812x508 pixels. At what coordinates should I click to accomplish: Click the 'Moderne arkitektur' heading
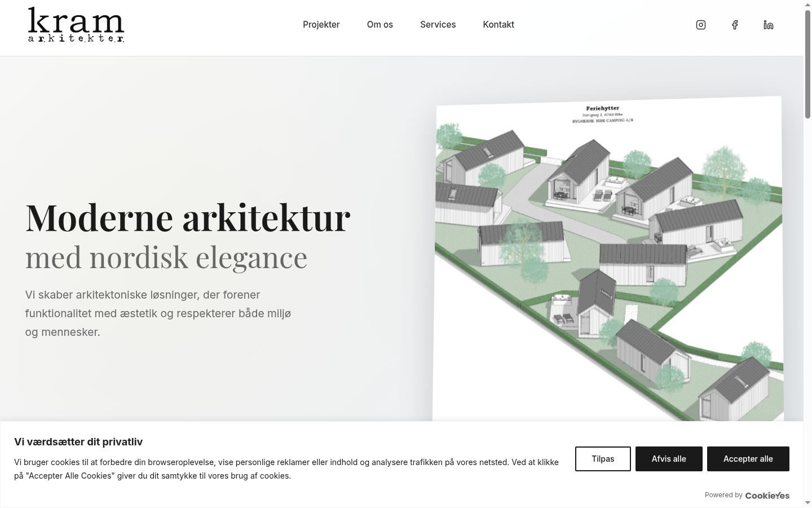click(x=188, y=217)
